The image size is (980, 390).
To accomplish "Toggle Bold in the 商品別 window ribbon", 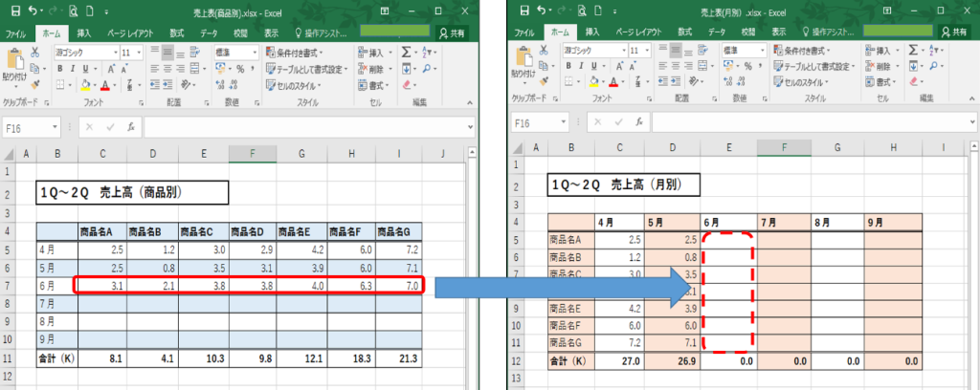I will pyautogui.click(x=57, y=68).
